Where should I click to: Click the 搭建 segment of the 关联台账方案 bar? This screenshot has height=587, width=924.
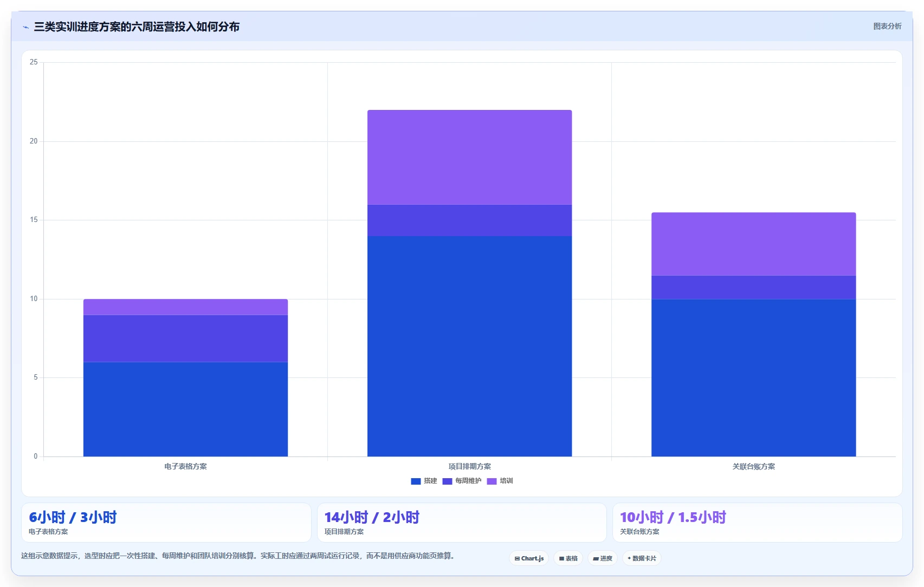(753, 377)
